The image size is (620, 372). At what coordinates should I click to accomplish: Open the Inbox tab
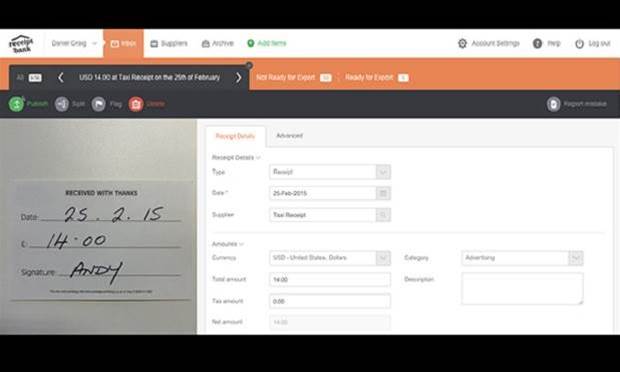click(x=123, y=43)
